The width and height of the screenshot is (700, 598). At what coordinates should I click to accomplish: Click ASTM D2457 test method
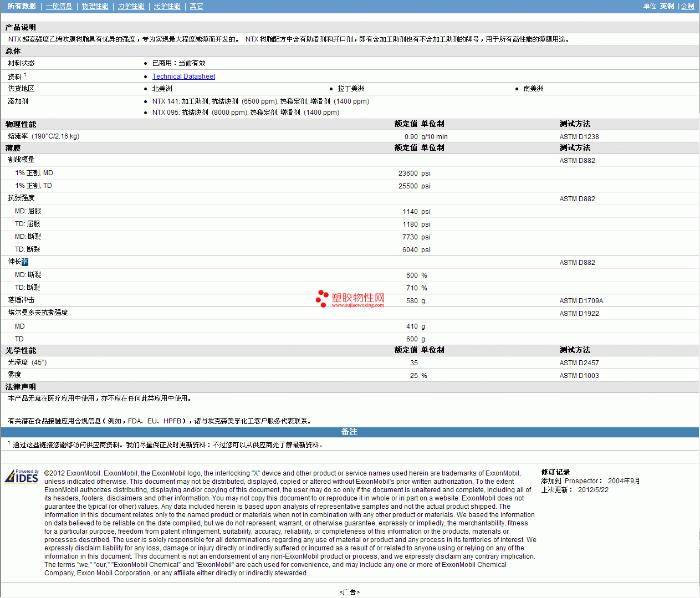tap(579, 363)
